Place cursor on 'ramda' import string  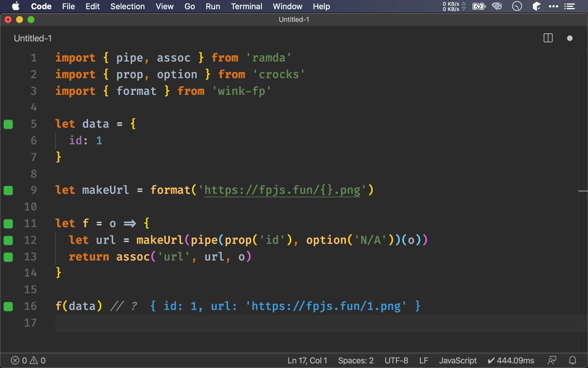pyautogui.click(x=269, y=58)
